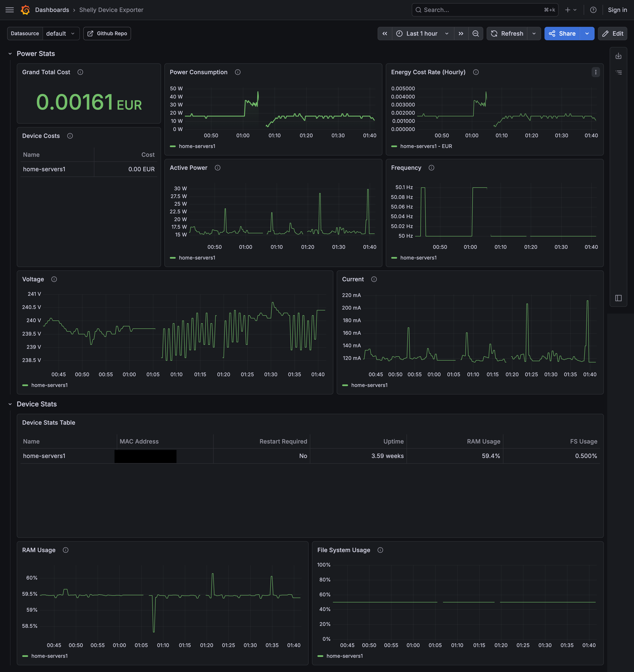Click the Refresh button
This screenshot has height=672, width=634.
pyautogui.click(x=507, y=34)
